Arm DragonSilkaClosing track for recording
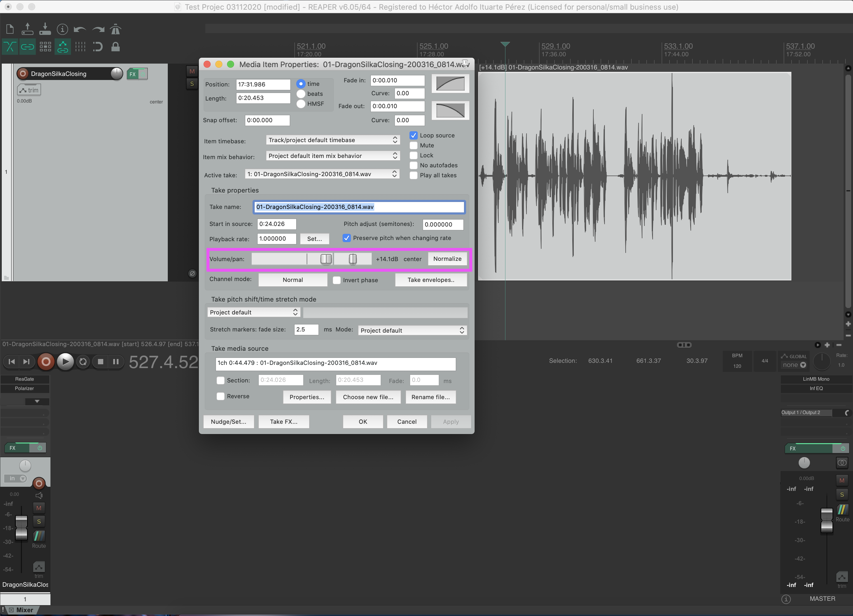 (x=23, y=74)
